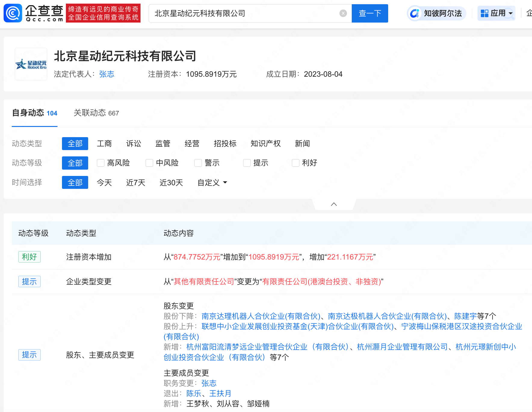Open 杭州富阳流清梦远企业管理合伙企业 link

(x=268, y=347)
